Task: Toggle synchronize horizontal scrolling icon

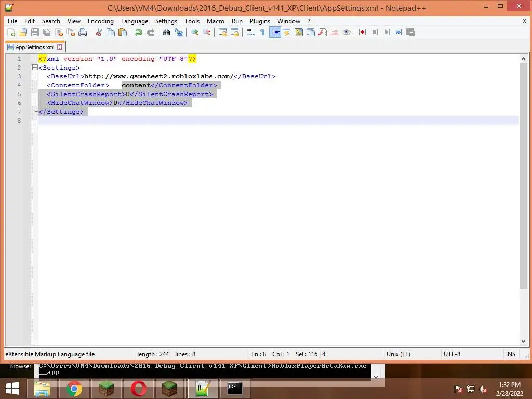Action: pos(234,32)
